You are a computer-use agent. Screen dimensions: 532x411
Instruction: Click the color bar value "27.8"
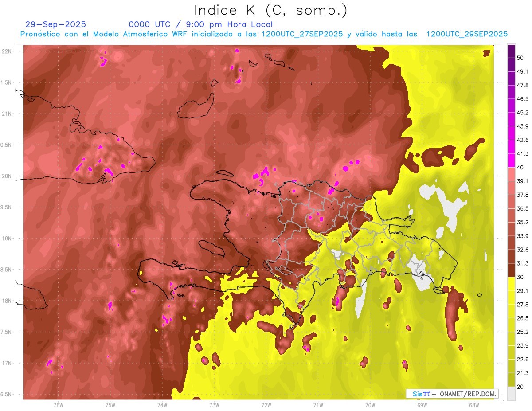(x=522, y=305)
